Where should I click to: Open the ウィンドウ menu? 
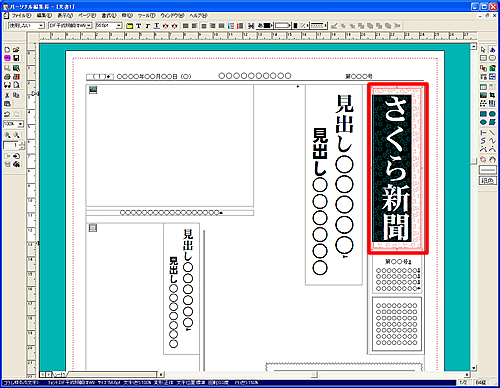click(172, 16)
